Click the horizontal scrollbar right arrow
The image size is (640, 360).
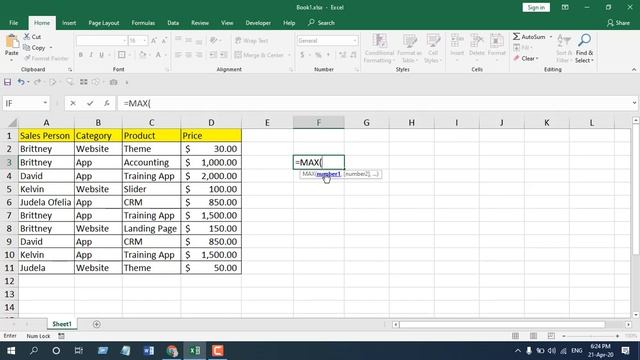[628, 324]
